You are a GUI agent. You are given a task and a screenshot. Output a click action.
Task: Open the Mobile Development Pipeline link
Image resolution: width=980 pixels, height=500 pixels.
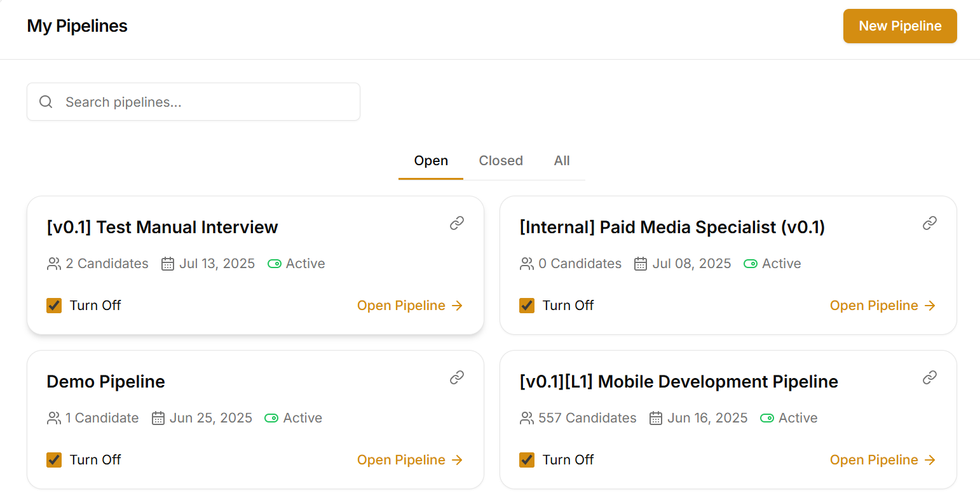pyautogui.click(x=883, y=460)
